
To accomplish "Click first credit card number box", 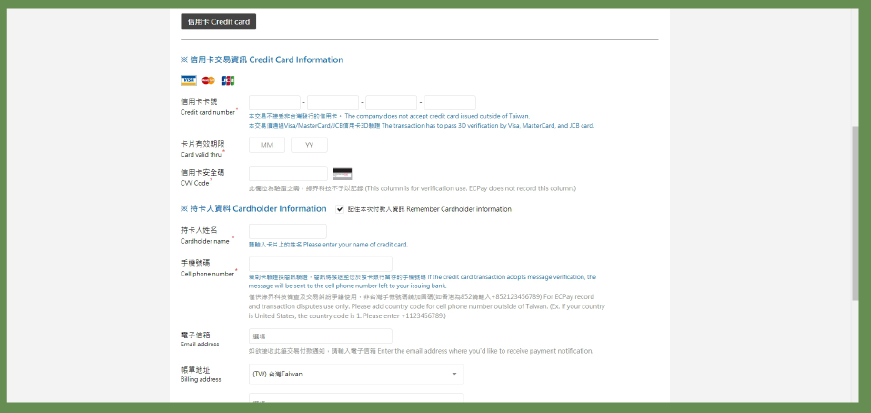I will [274, 102].
